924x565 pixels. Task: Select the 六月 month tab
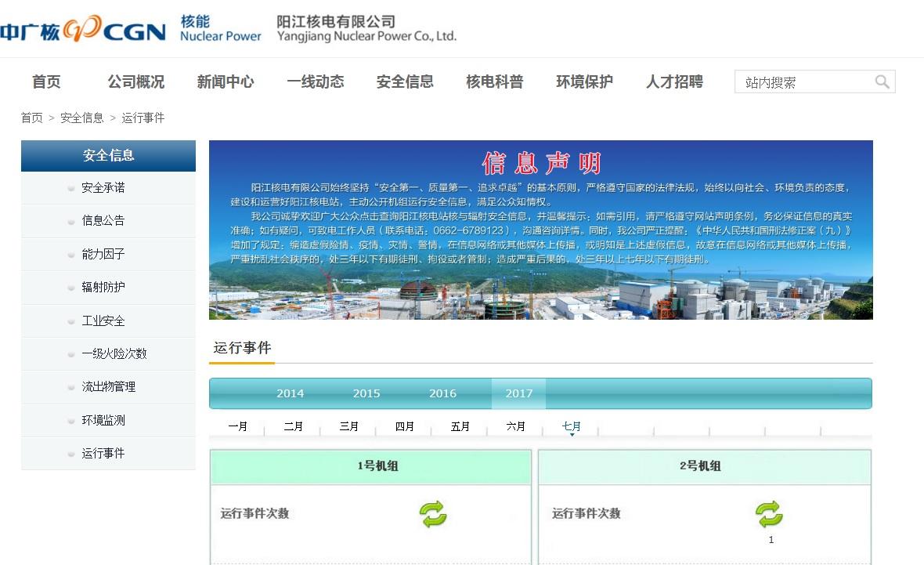click(516, 426)
